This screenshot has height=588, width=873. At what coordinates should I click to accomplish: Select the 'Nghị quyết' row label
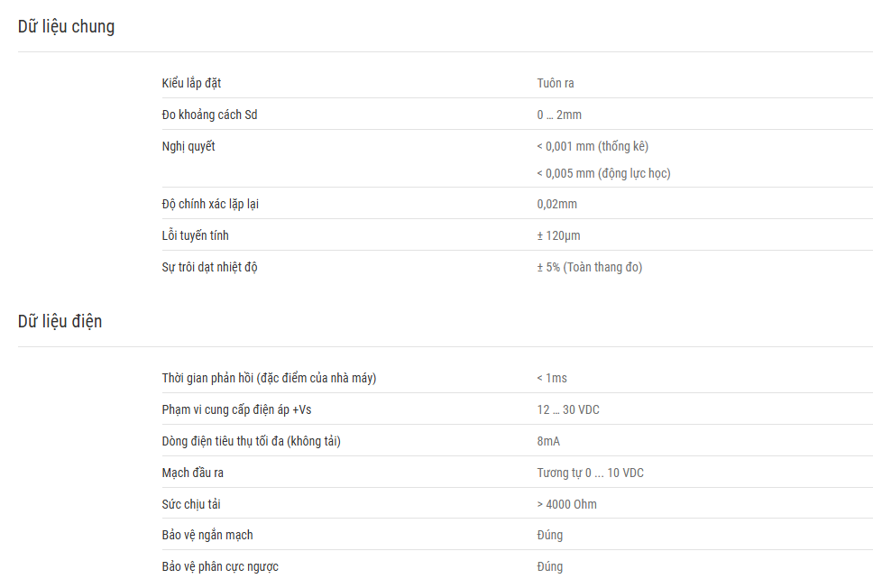pyautogui.click(x=188, y=146)
